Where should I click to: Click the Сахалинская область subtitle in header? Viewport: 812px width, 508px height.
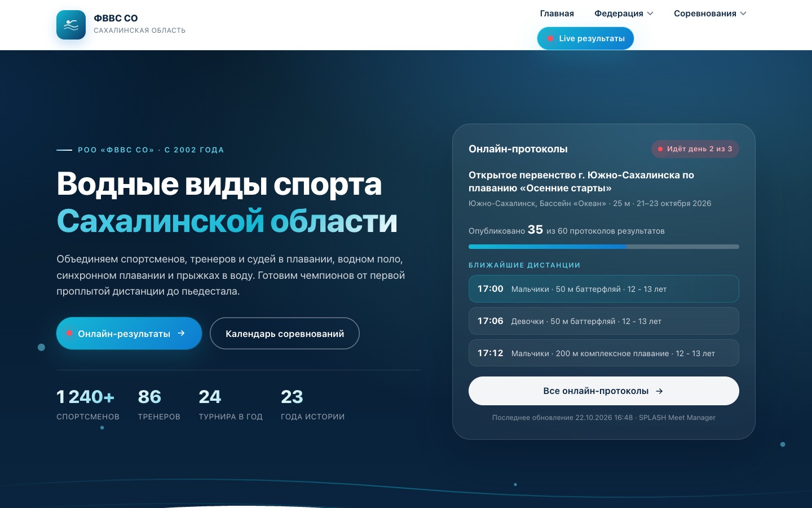139,30
